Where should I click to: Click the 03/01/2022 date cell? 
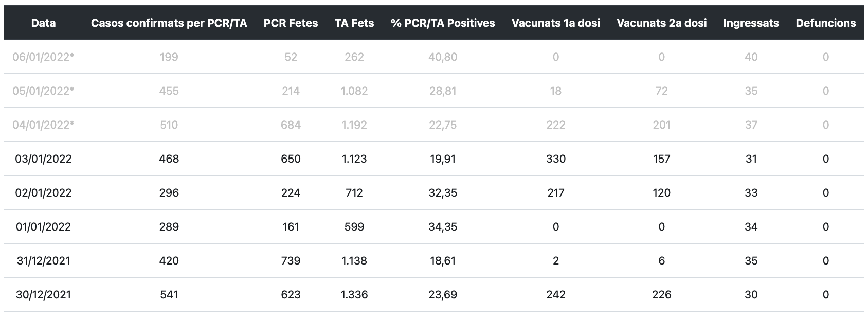[43, 159]
